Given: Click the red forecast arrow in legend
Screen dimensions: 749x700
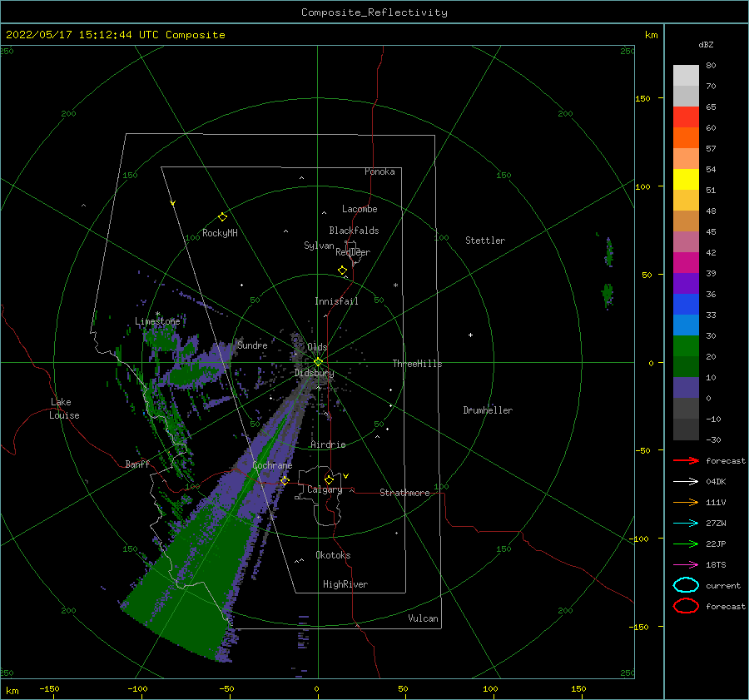Looking at the screenshot, I should tap(686, 460).
